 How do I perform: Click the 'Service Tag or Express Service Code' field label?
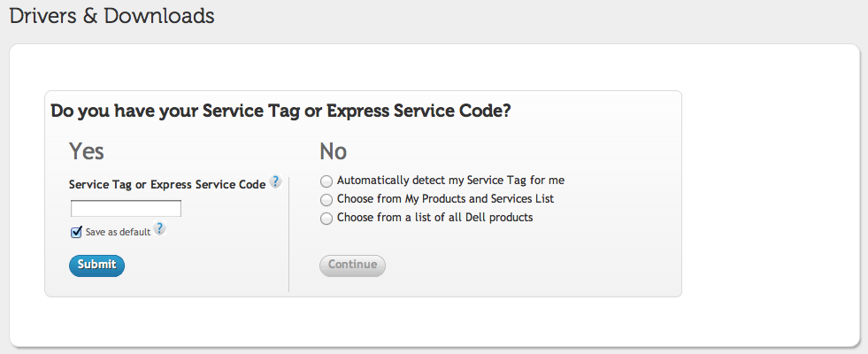tap(166, 185)
